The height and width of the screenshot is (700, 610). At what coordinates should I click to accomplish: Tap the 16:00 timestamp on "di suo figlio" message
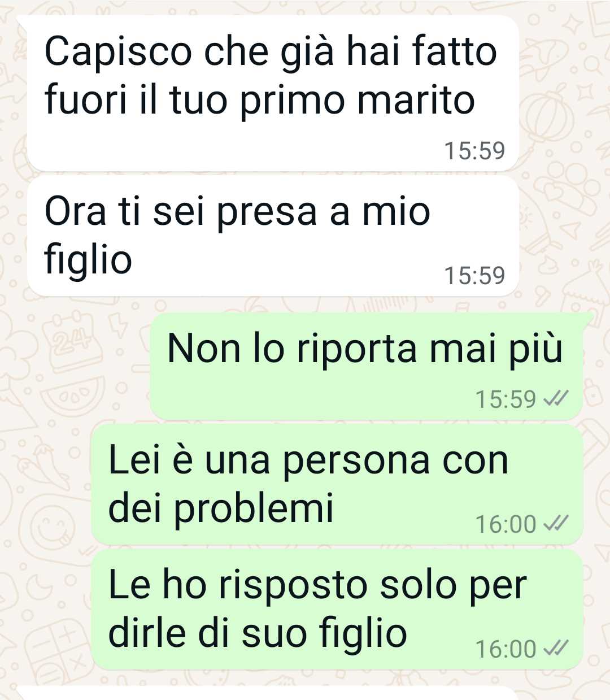[506, 649]
